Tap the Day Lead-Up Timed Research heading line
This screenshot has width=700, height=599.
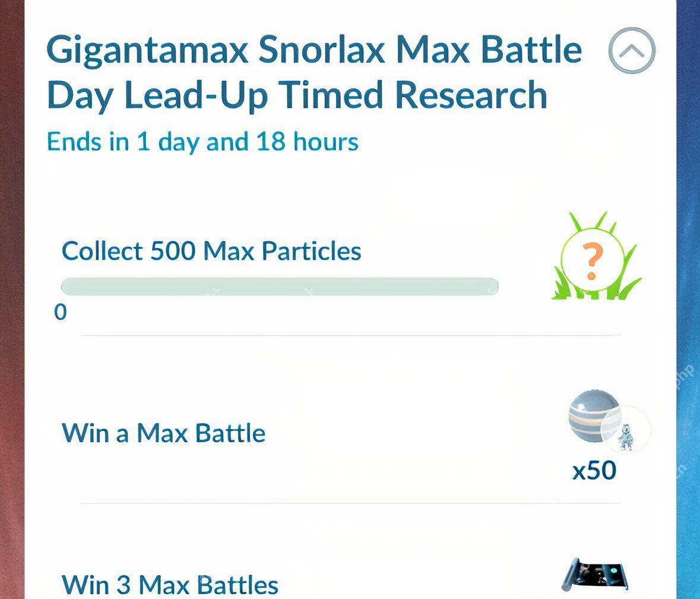pos(296,94)
